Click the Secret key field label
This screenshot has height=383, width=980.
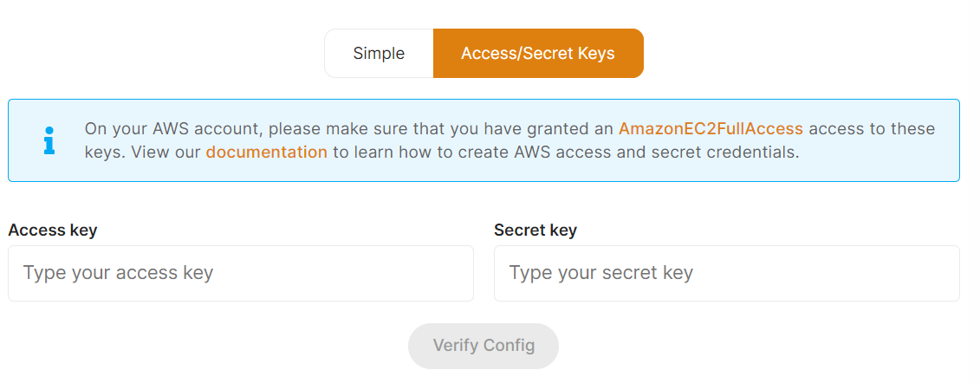(x=535, y=230)
